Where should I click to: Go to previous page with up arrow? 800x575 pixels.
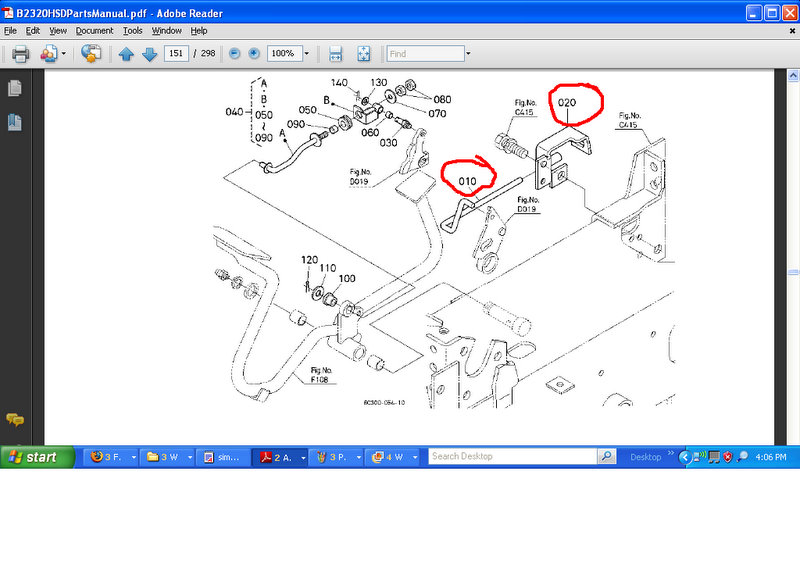[126, 54]
